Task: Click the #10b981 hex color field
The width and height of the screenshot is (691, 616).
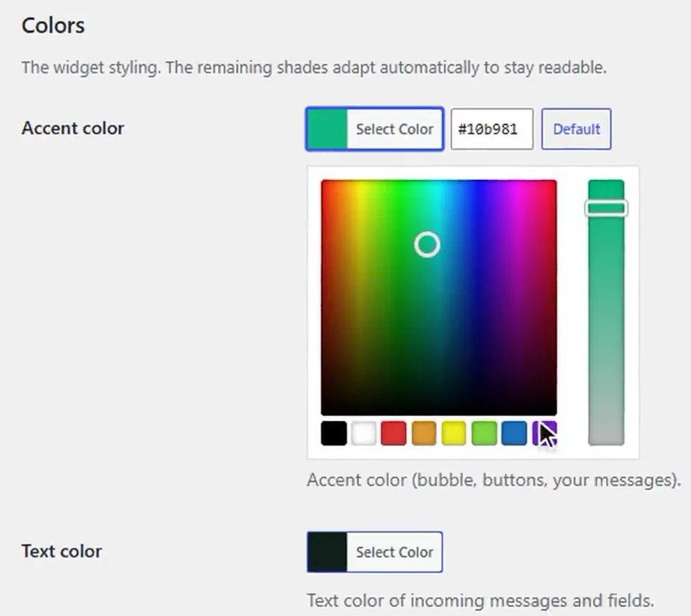Action: pos(492,129)
